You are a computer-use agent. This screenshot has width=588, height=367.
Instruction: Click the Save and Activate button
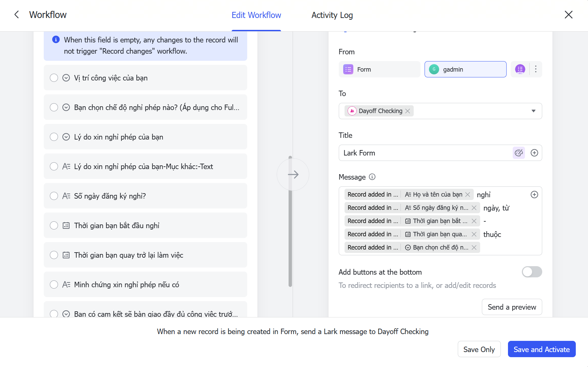(541, 349)
